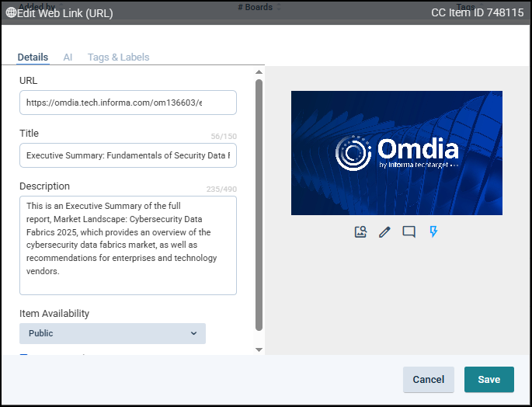
Task: Open the AI tab
Action: (x=68, y=57)
